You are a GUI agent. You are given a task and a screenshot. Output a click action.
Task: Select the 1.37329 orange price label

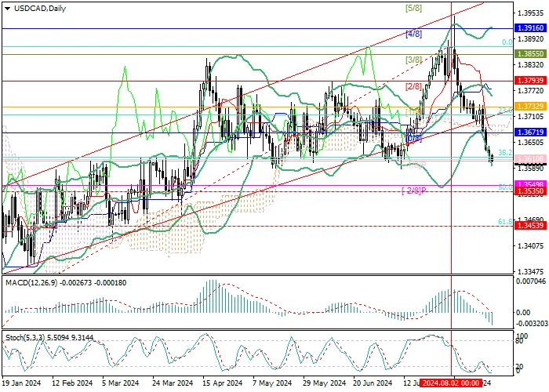point(531,107)
